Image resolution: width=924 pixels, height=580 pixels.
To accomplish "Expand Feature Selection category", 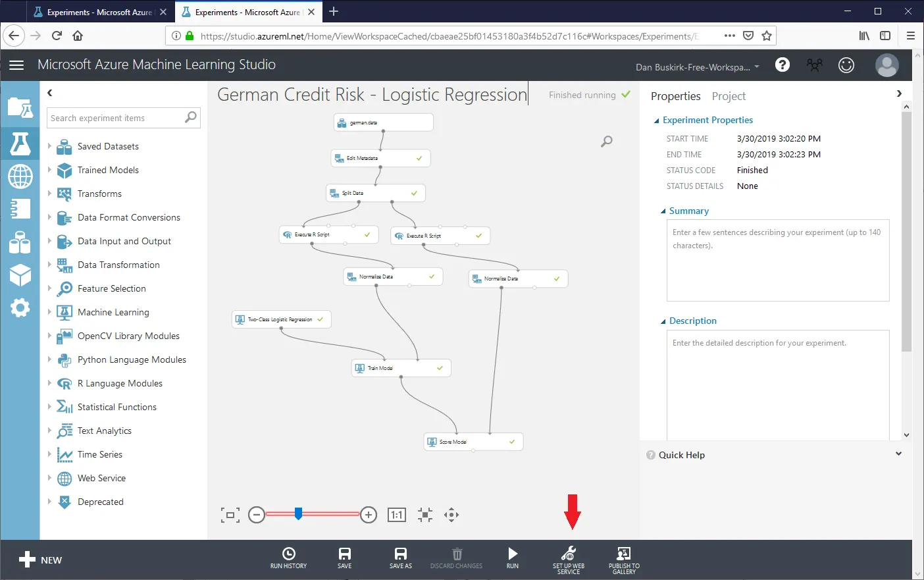I will 49,288.
